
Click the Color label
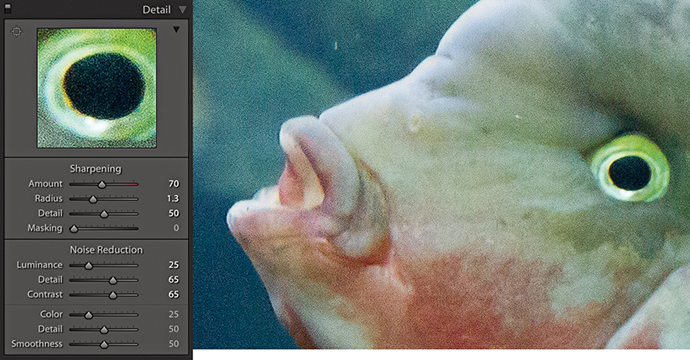tap(51, 314)
